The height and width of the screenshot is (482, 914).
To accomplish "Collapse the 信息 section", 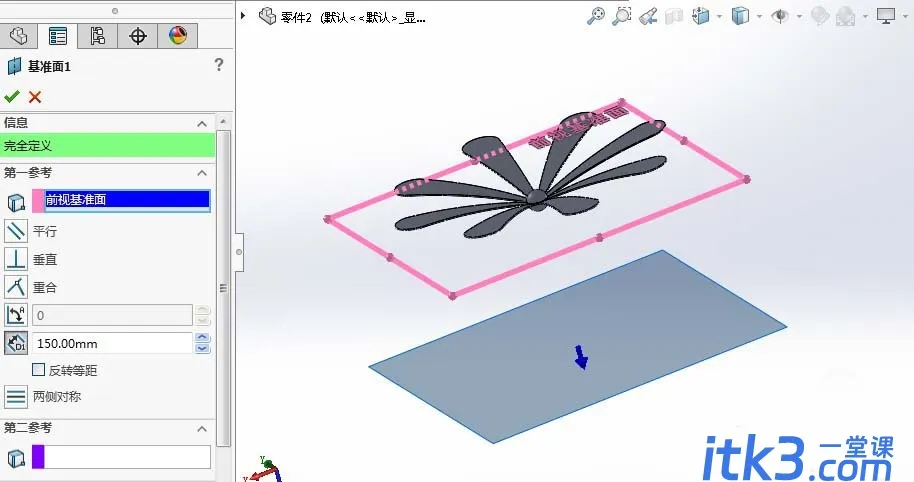I will pyautogui.click(x=202, y=124).
